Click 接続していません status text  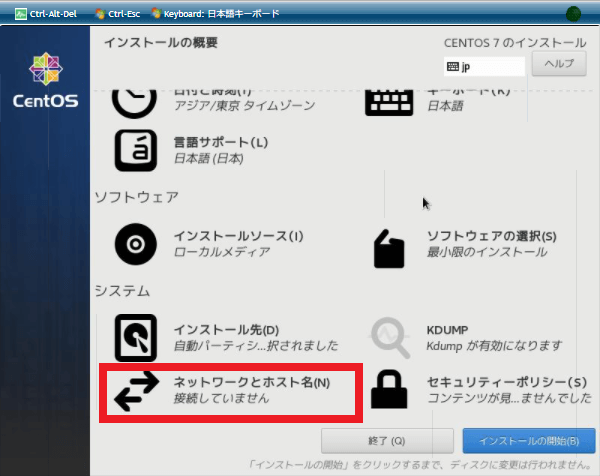pos(222,398)
